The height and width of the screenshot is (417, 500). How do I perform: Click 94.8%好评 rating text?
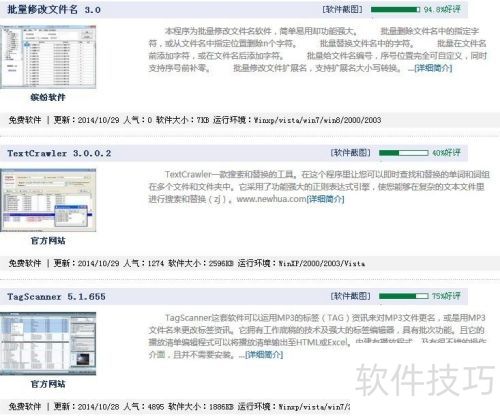click(442, 9)
